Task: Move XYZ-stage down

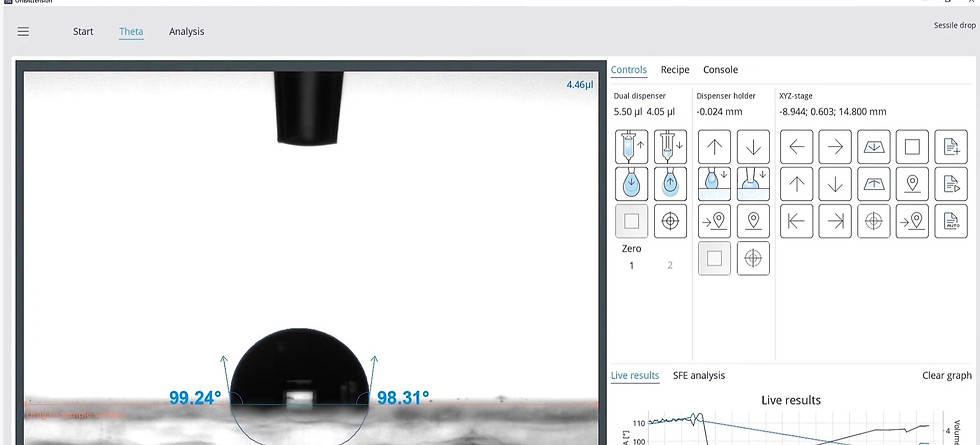Action: (x=835, y=184)
